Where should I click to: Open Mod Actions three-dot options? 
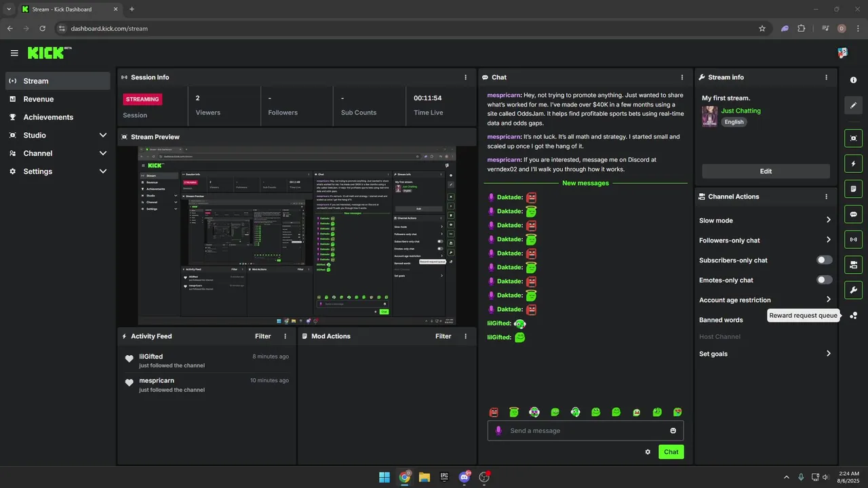pos(465,336)
